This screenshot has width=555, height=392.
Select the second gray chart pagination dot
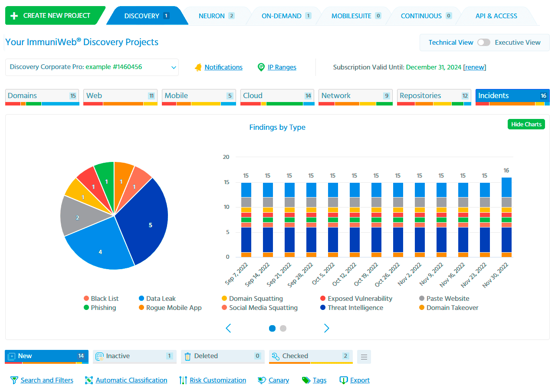coord(283,328)
